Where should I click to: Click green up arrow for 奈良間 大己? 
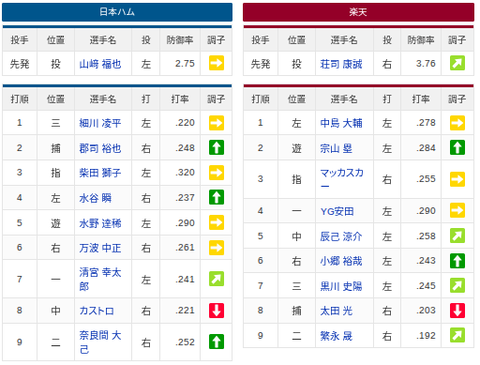click(216, 342)
